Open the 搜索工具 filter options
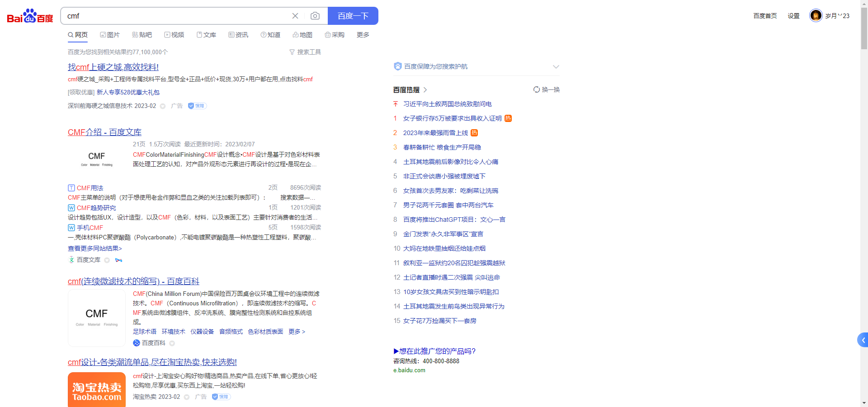Viewport: 868px width, 407px height. pyautogui.click(x=305, y=51)
